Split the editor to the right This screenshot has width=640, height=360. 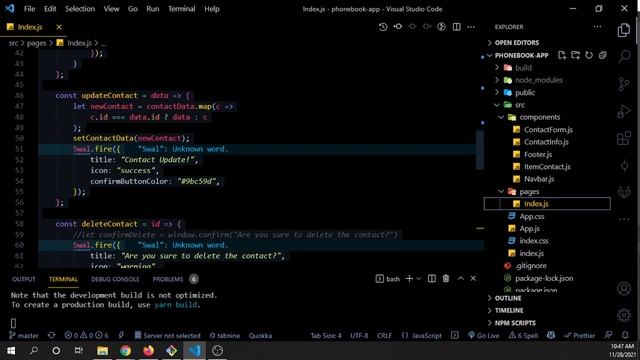click(456, 27)
